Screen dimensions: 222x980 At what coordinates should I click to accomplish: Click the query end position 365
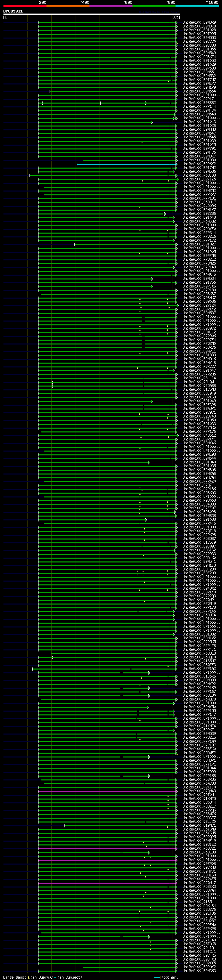coord(175,17)
